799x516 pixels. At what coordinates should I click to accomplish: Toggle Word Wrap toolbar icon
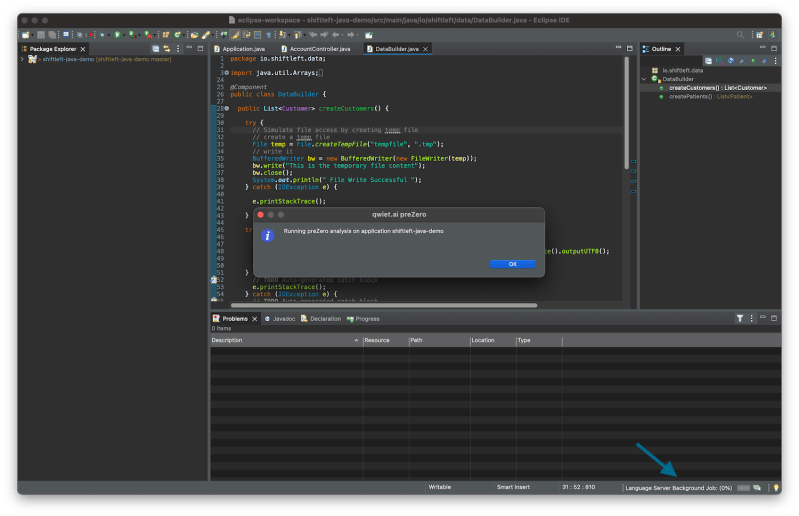pyautogui.click(x=246, y=35)
